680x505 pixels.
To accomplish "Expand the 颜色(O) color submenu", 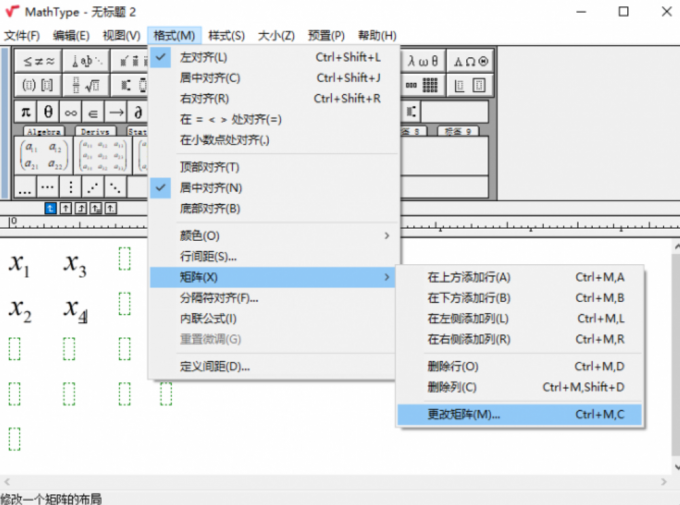I will [272, 236].
